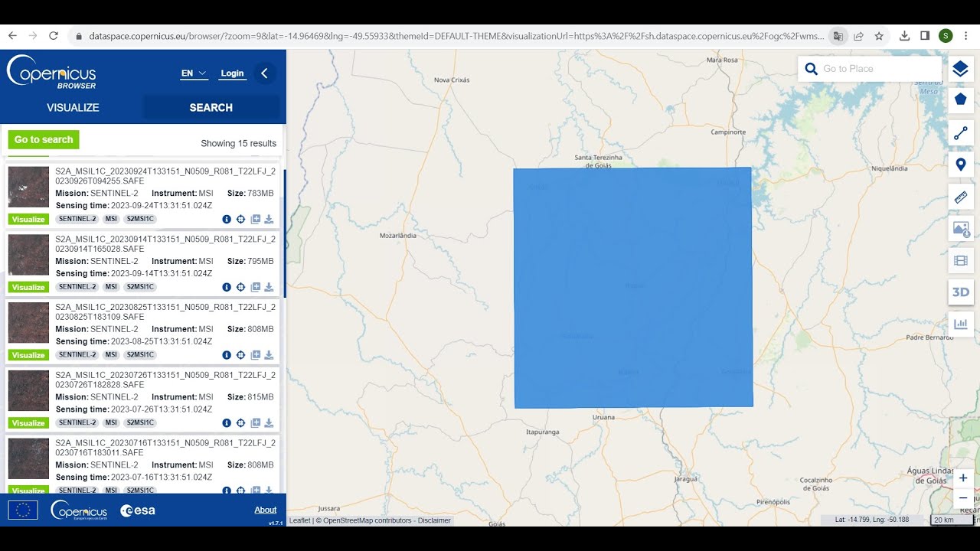
Task: Open the EN language dropdown
Action: 194,73
